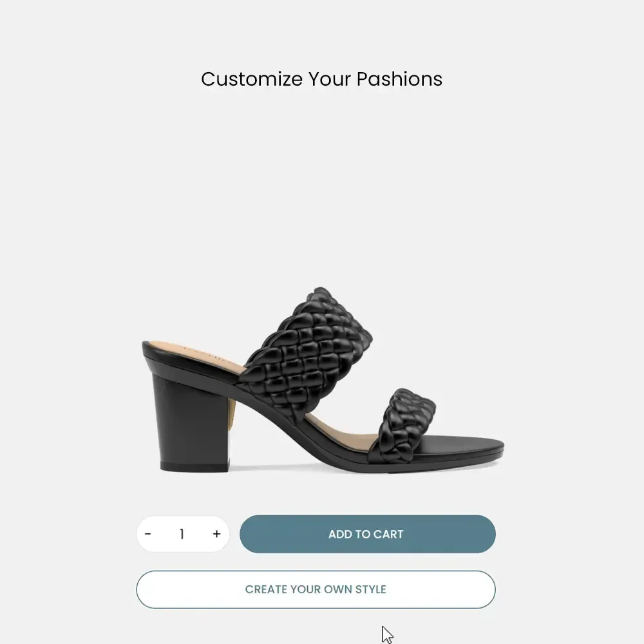Decrease quantity with the minus icon

148,534
